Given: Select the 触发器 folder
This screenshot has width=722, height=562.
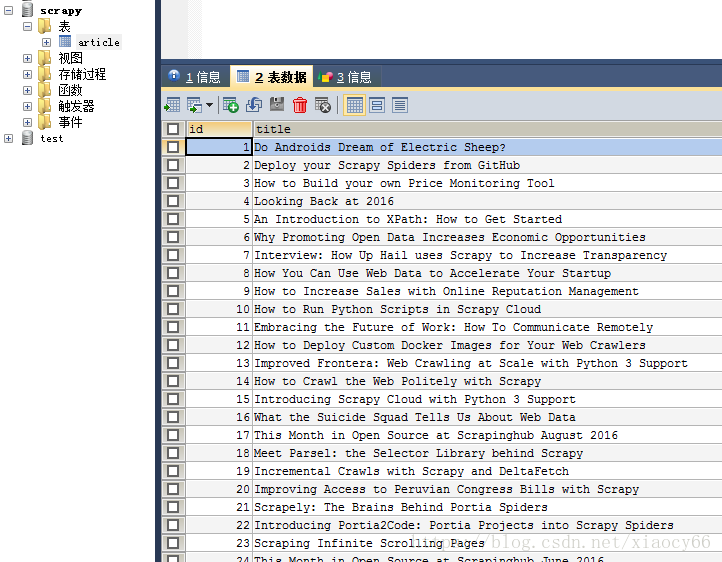Looking at the screenshot, I should (76, 106).
